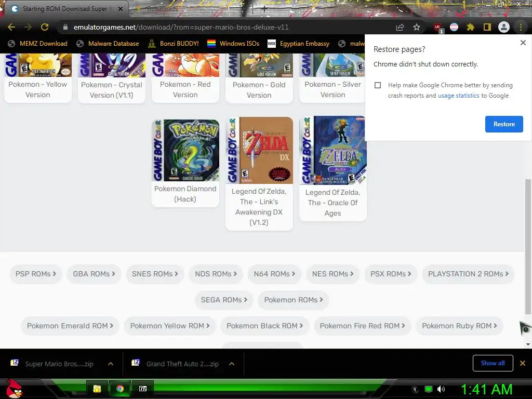Browse Pokemon ROMs category
The height and width of the screenshot is (399, 532).
pyautogui.click(x=294, y=300)
